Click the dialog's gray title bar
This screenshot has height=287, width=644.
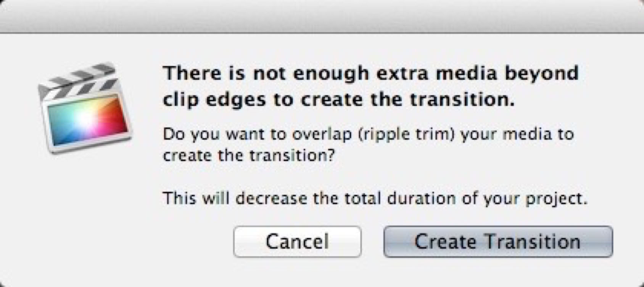click(x=322, y=16)
